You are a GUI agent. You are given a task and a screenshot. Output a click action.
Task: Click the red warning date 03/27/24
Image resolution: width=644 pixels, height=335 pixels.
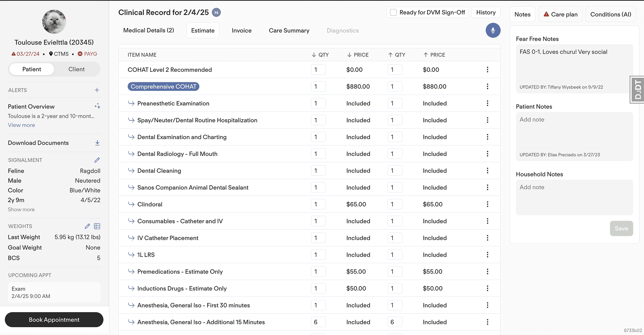(25, 54)
